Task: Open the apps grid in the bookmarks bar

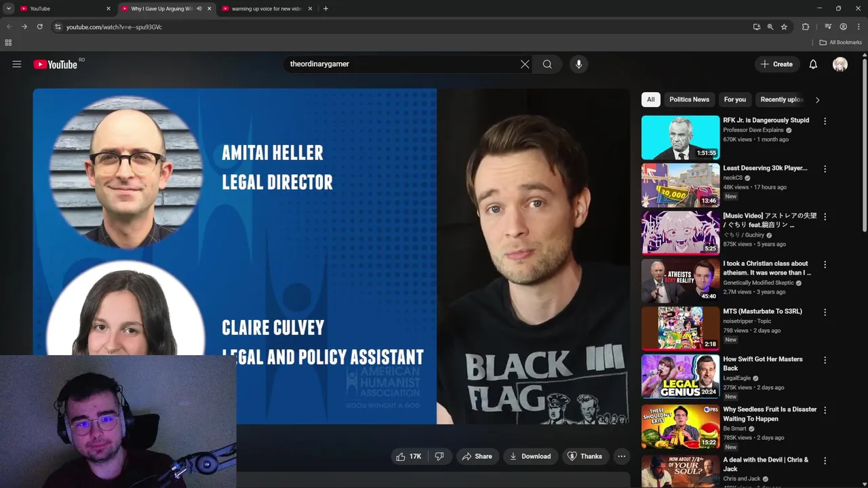Action: coord(8,42)
